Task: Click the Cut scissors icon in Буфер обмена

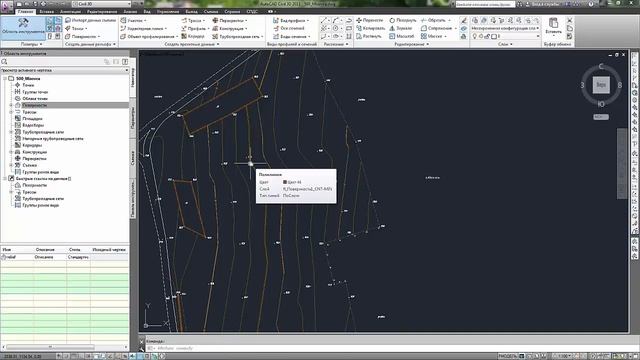Action: click(570, 20)
